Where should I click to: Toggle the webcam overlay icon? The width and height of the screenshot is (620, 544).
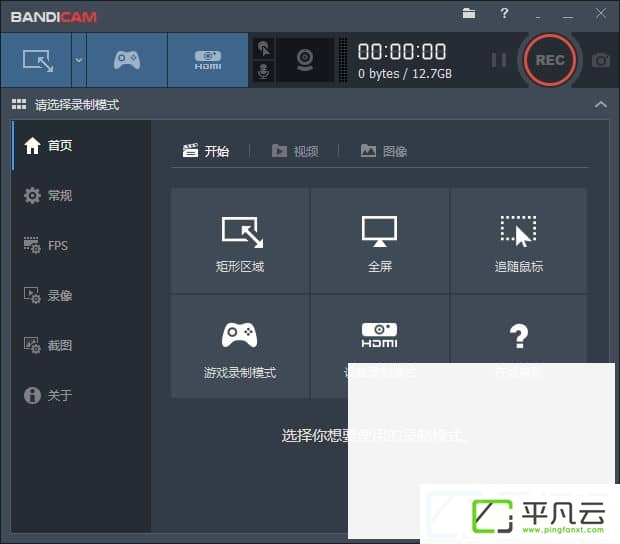(305, 60)
